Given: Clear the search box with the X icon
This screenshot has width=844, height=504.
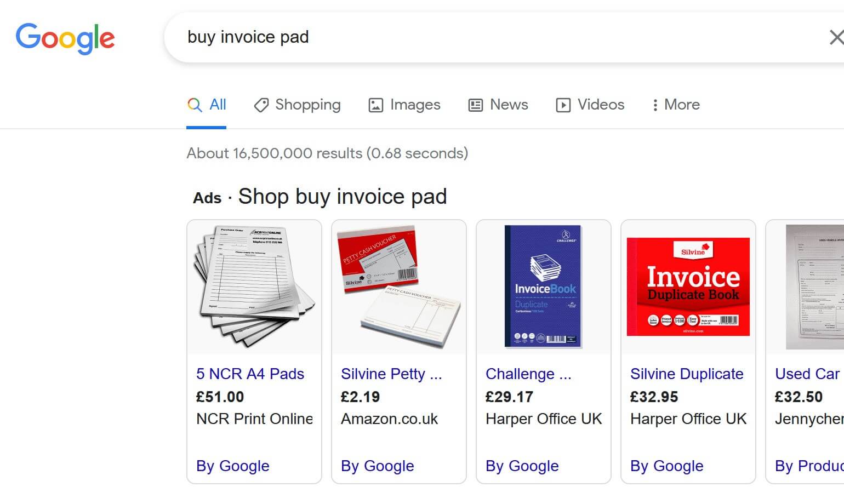Looking at the screenshot, I should click(836, 37).
